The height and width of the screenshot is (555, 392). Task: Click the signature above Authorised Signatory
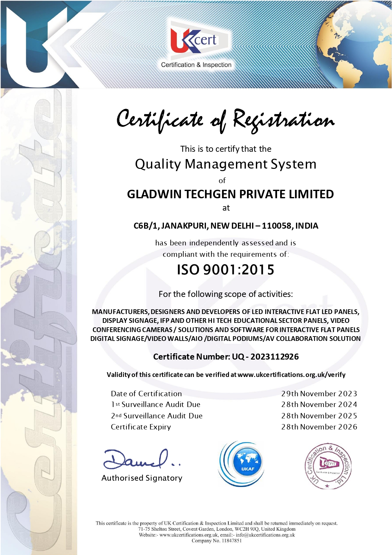point(141,459)
